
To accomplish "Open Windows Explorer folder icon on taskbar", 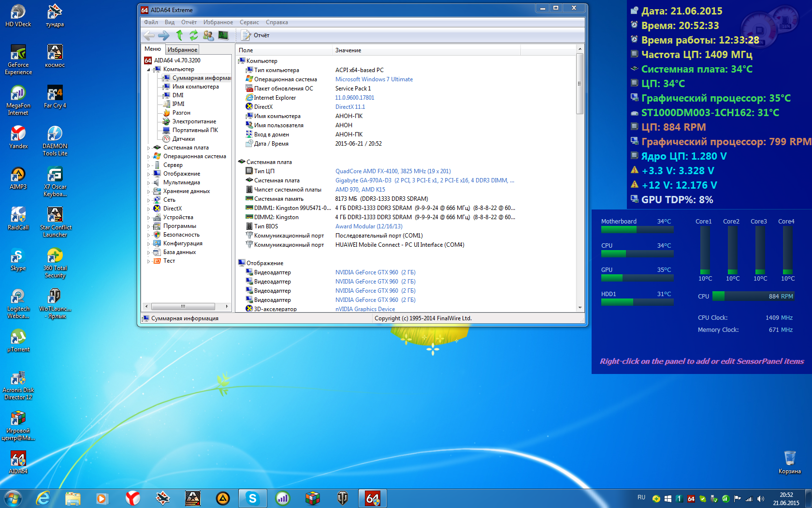I will (x=72, y=498).
